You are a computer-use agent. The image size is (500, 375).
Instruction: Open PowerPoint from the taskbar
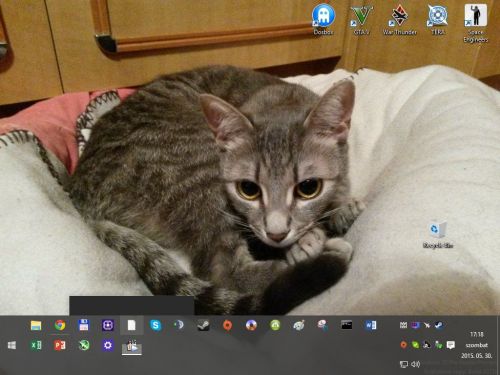pyautogui.click(x=60, y=345)
